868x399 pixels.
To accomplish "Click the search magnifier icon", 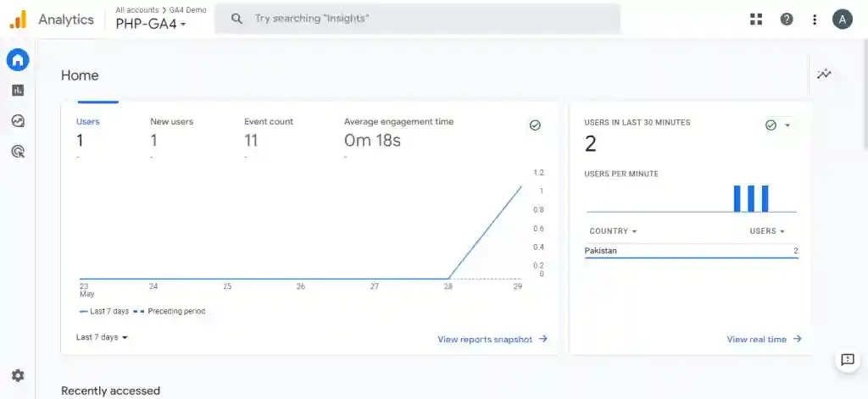I will 237,19.
